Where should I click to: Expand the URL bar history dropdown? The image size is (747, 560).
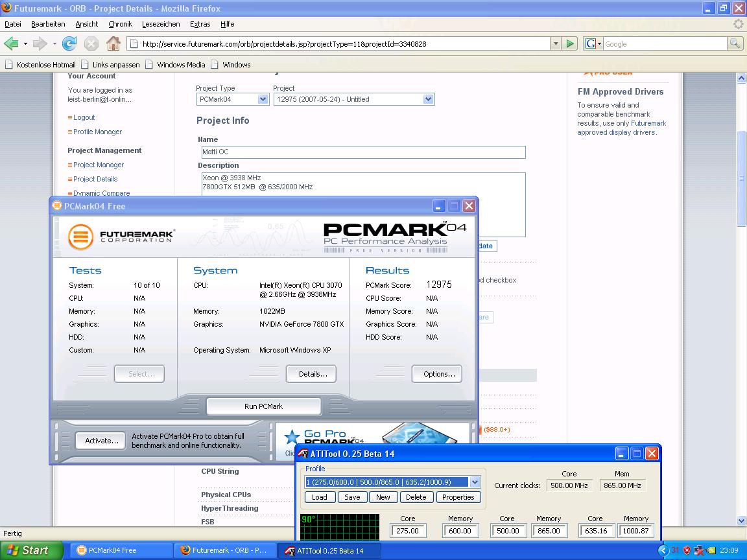tap(556, 44)
